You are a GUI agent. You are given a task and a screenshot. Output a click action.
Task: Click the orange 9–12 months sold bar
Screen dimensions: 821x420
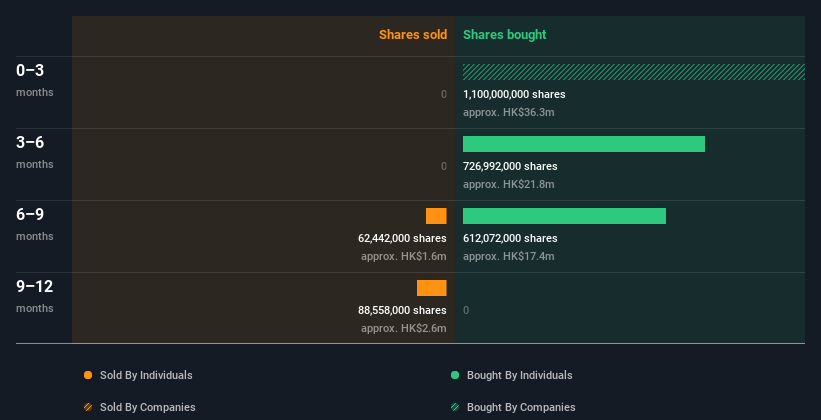pyautogui.click(x=431, y=288)
